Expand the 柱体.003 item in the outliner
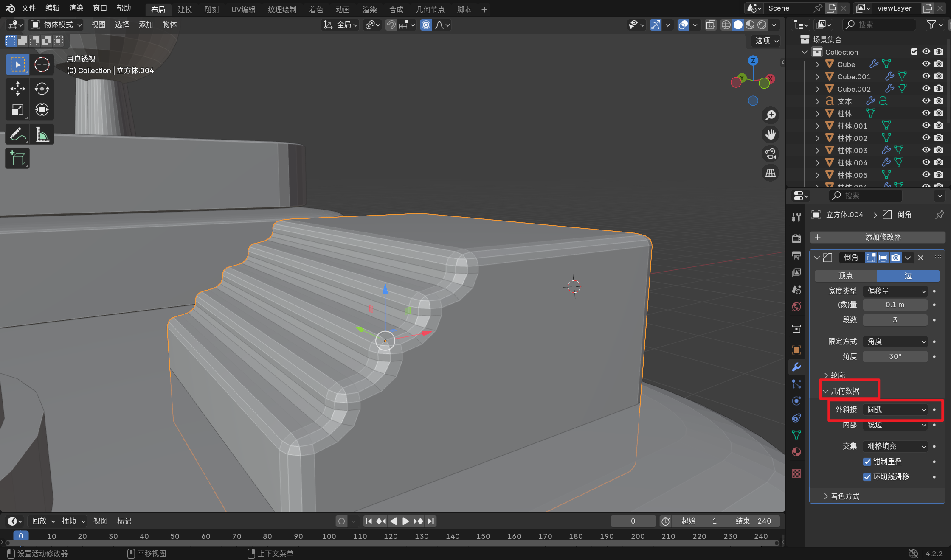 817,150
